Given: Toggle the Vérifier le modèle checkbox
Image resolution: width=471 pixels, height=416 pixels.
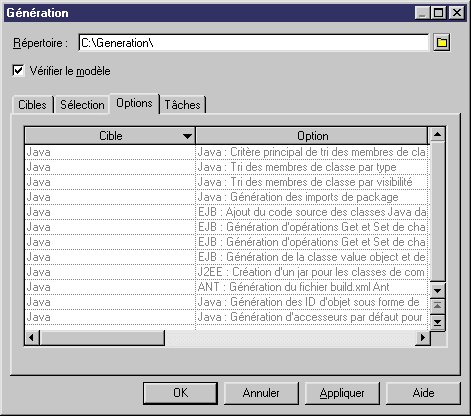Looking at the screenshot, I should tap(18, 71).
